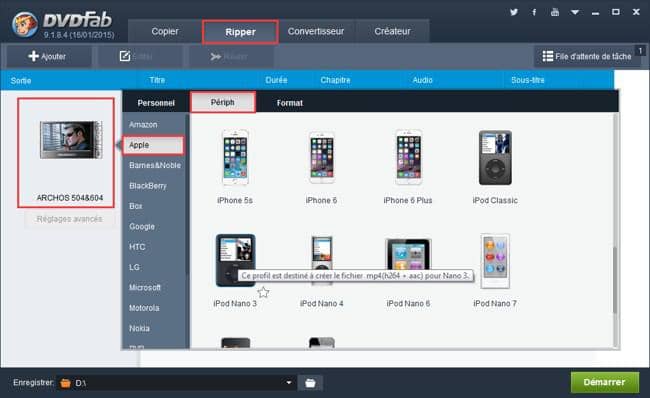Click the Titre column header
The image size is (650, 398).
click(157, 80)
